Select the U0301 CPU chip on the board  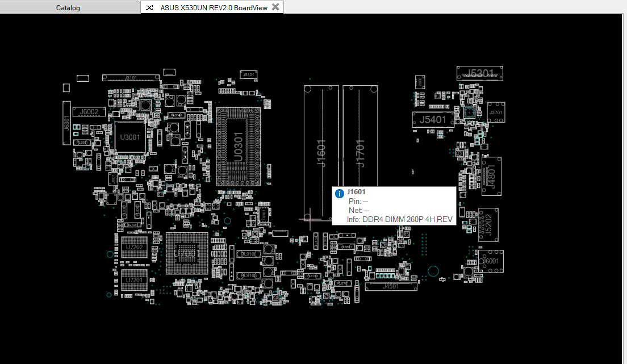239,145
